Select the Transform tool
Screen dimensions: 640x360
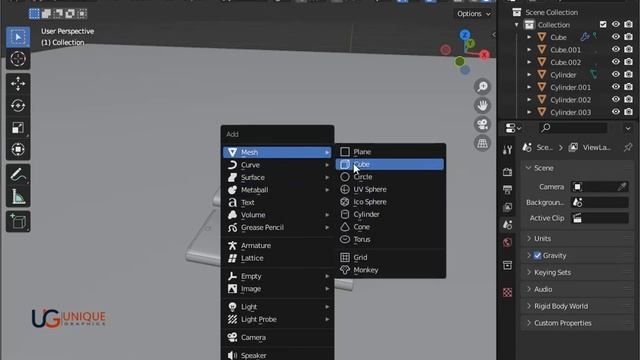[18, 149]
